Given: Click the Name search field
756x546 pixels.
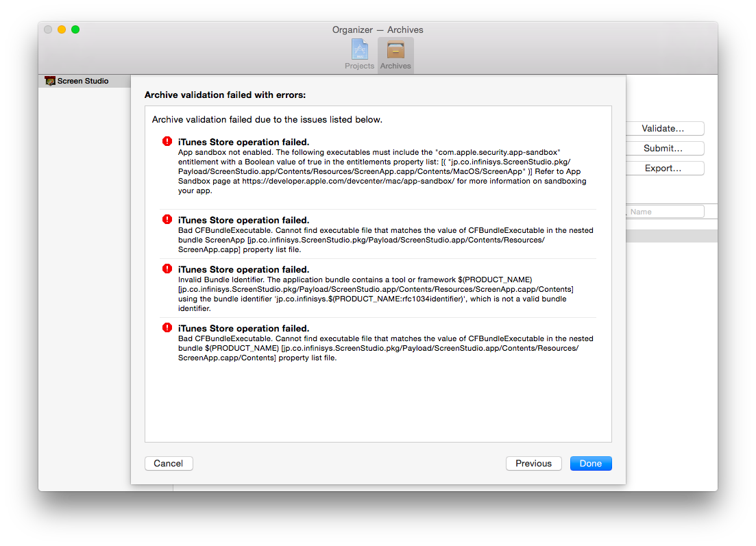Looking at the screenshot, I should click(x=665, y=212).
